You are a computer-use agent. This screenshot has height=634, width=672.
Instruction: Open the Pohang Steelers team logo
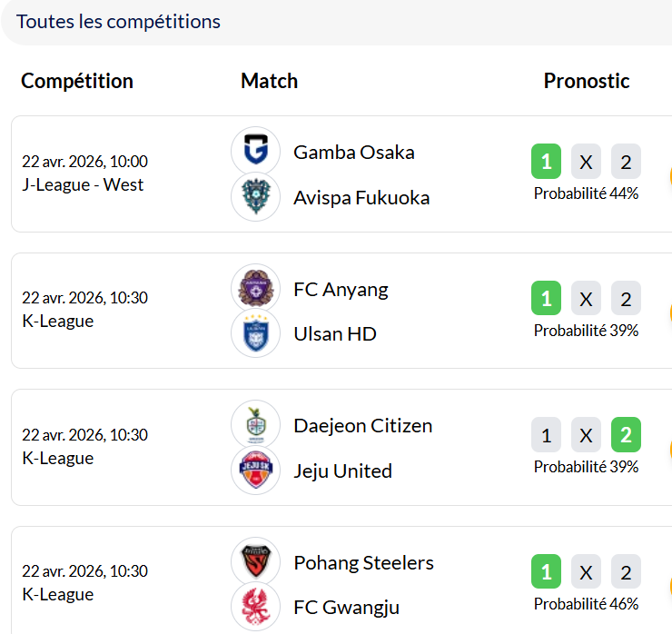[x=255, y=561]
